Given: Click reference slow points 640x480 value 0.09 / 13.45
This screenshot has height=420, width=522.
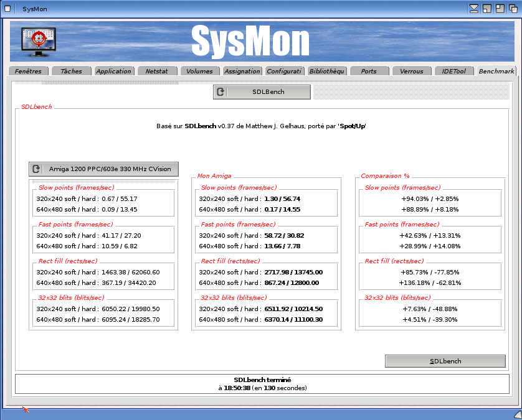Looking at the screenshot, I should coord(120,210).
